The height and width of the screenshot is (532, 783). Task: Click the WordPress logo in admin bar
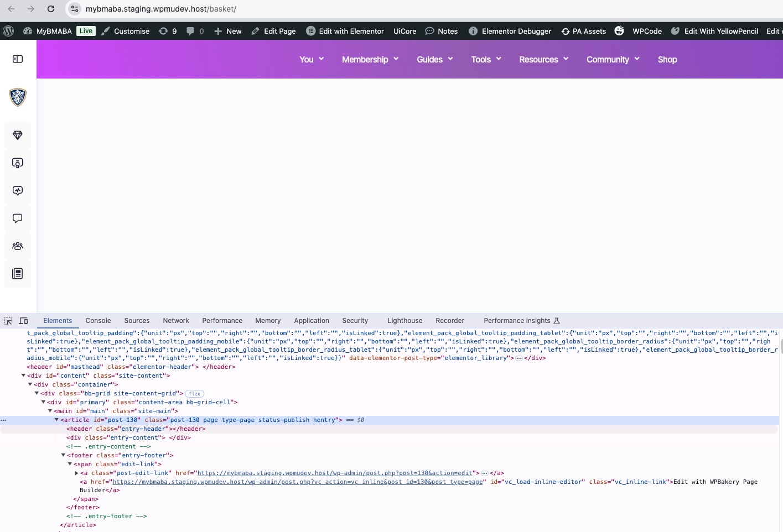(x=8, y=31)
